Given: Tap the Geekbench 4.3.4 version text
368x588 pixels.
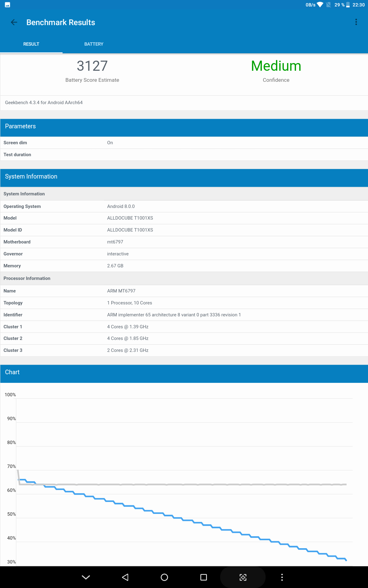Looking at the screenshot, I should pos(44,103).
